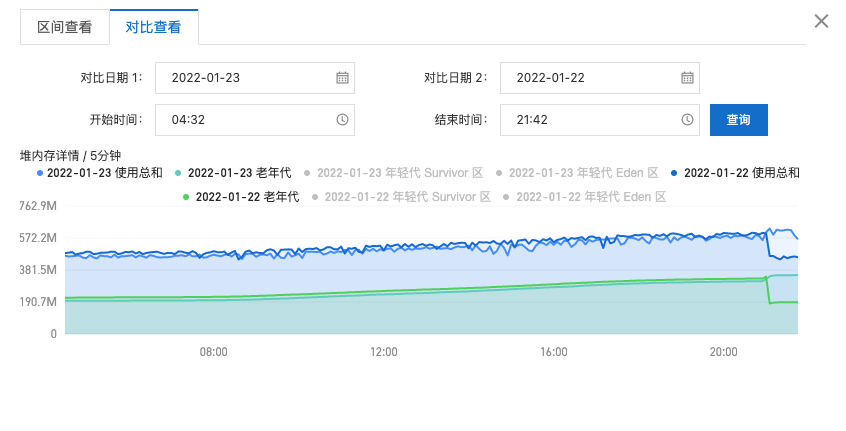Open calendar icon for compare date 2
The image size is (846, 431).
[687, 78]
